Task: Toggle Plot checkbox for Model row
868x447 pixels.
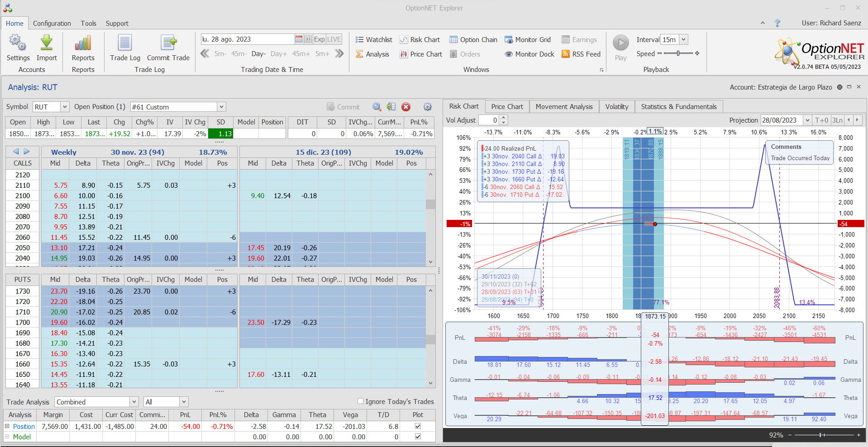Action: point(418,437)
